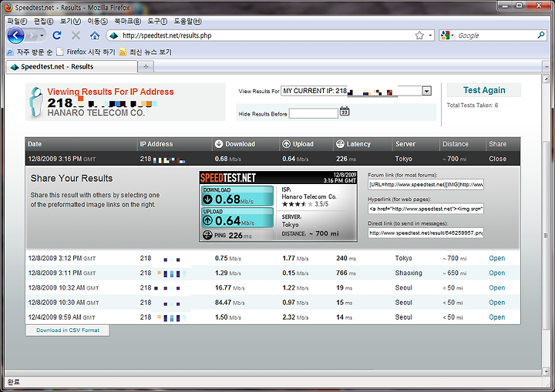
Task: Click the Upload arrow icon in header
Action: pos(286,144)
